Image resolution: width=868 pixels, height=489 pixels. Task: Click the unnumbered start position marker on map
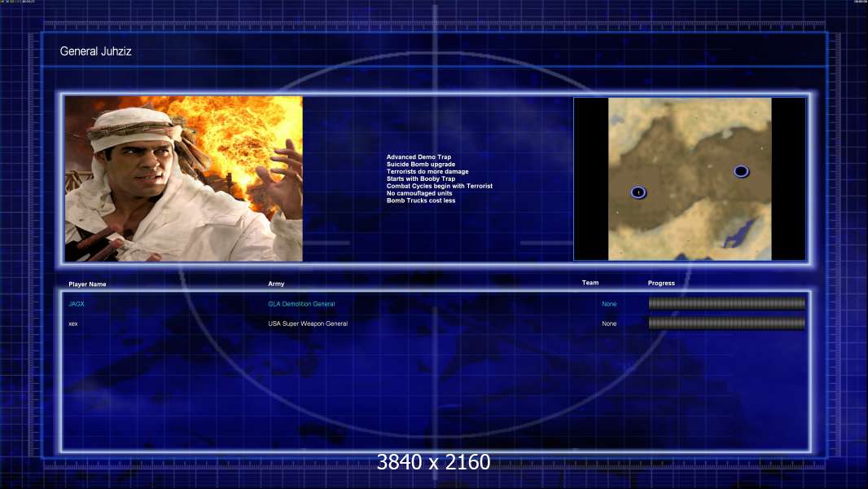coord(741,171)
